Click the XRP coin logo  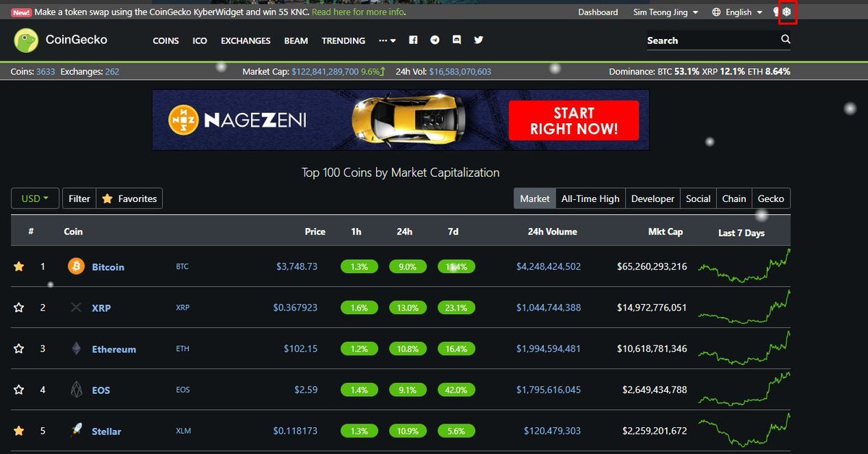click(x=76, y=308)
